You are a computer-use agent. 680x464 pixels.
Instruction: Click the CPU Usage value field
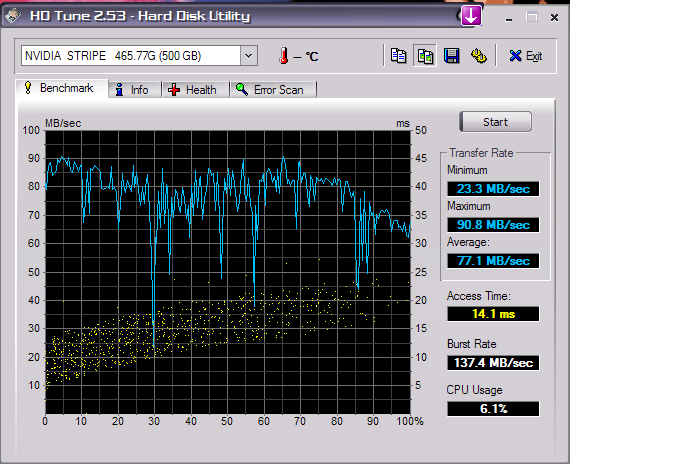coord(492,409)
